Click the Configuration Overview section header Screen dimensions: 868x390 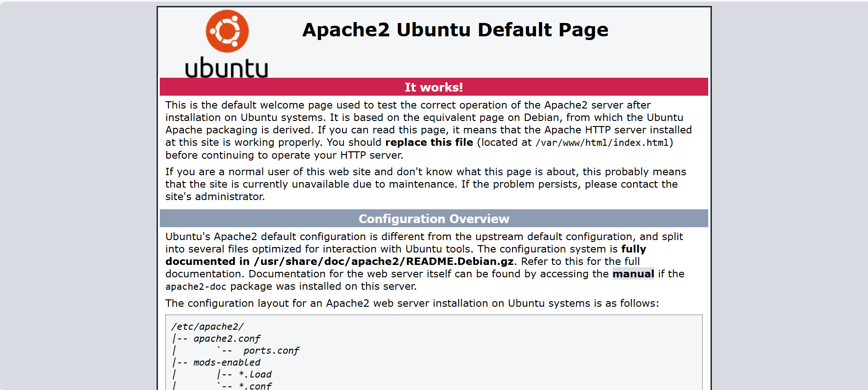pos(433,218)
